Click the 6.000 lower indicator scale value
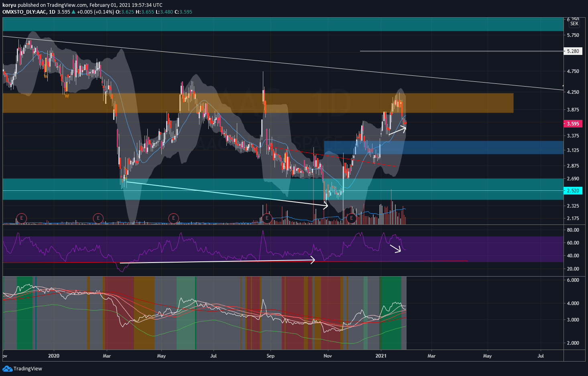Viewport: 588px width, 376px height. pos(573,280)
